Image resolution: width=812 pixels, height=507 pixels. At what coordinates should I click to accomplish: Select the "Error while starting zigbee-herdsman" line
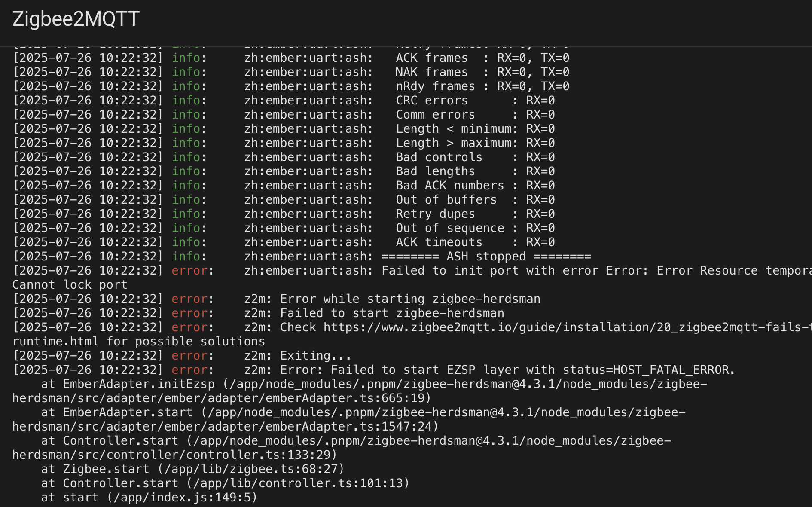click(410, 299)
